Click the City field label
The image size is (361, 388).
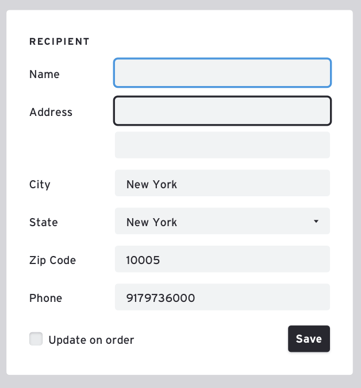point(40,184)
